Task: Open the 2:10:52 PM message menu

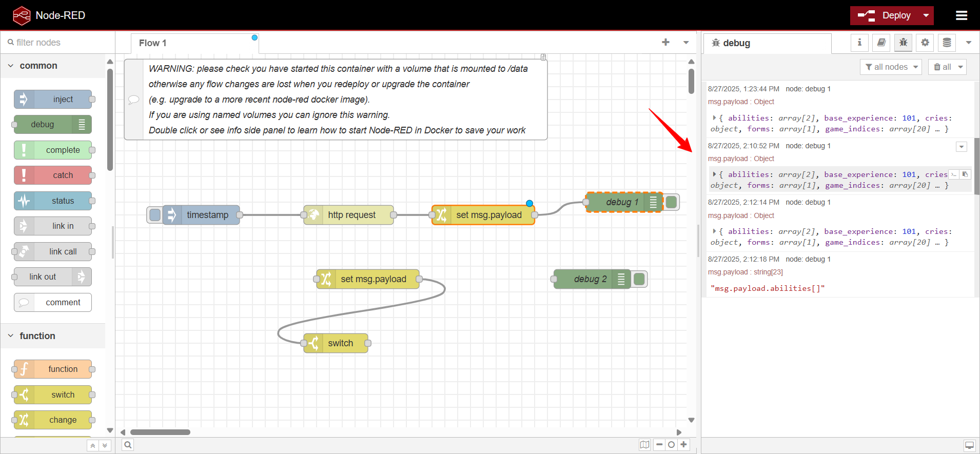Action: pos(962,147)
